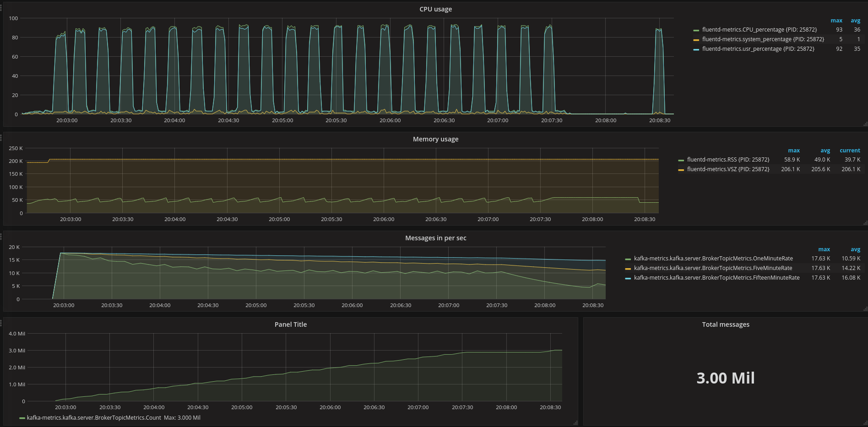
Task: Click FiveMinuteRate avg value 14.22 K
Action: (x=851, y=268)
